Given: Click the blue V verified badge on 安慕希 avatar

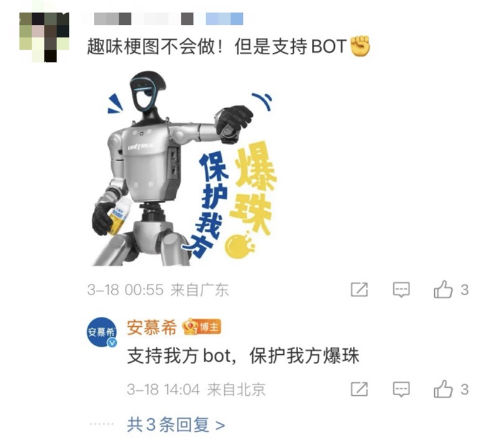Looking at the screenshot, I should 112,342.
